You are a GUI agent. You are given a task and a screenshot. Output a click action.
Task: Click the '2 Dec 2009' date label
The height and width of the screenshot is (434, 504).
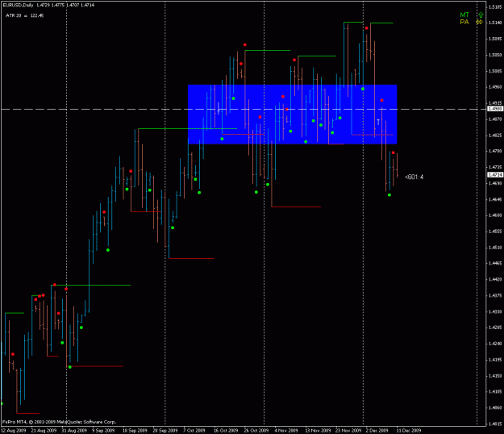click(377, 431)
